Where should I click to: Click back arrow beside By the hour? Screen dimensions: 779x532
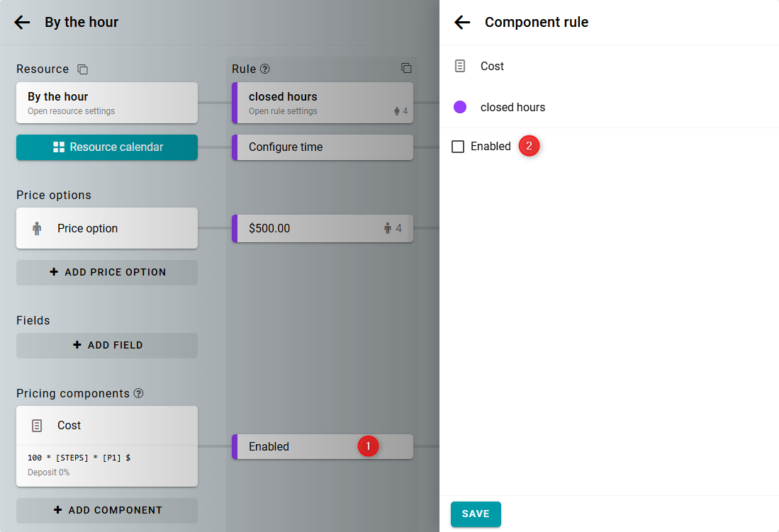(22, 22)
